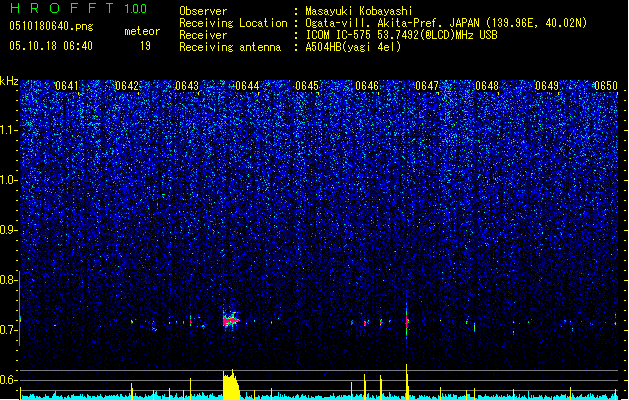Click the 0645 time marker
629x400 pixels.
coord(307,86)
